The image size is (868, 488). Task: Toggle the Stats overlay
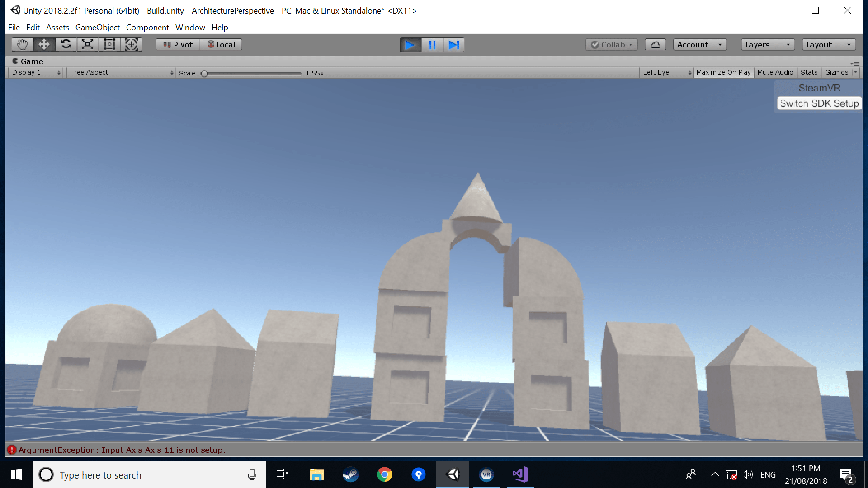[809, 72]
